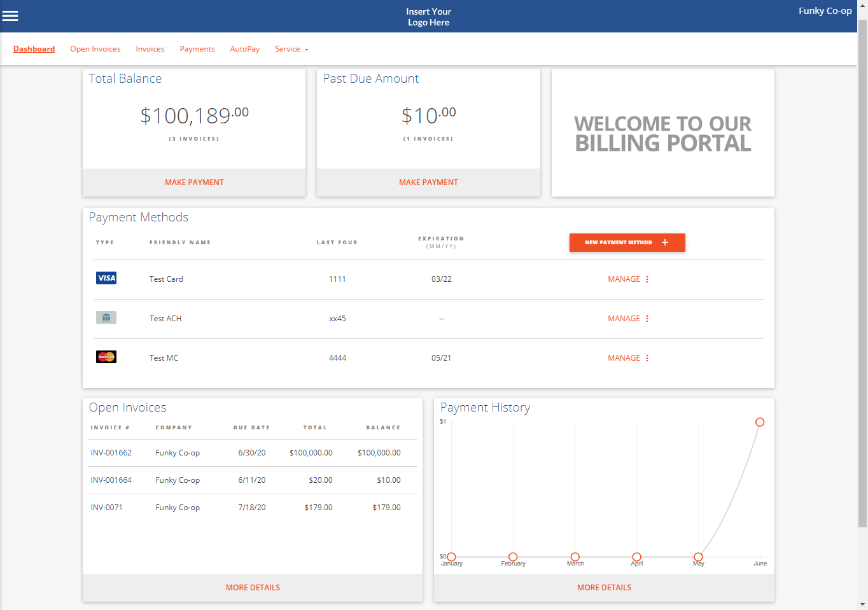868x610 pixels.
Task: View more details for Open Invoices
Action: pyautogui.click(x=253, y=588)
